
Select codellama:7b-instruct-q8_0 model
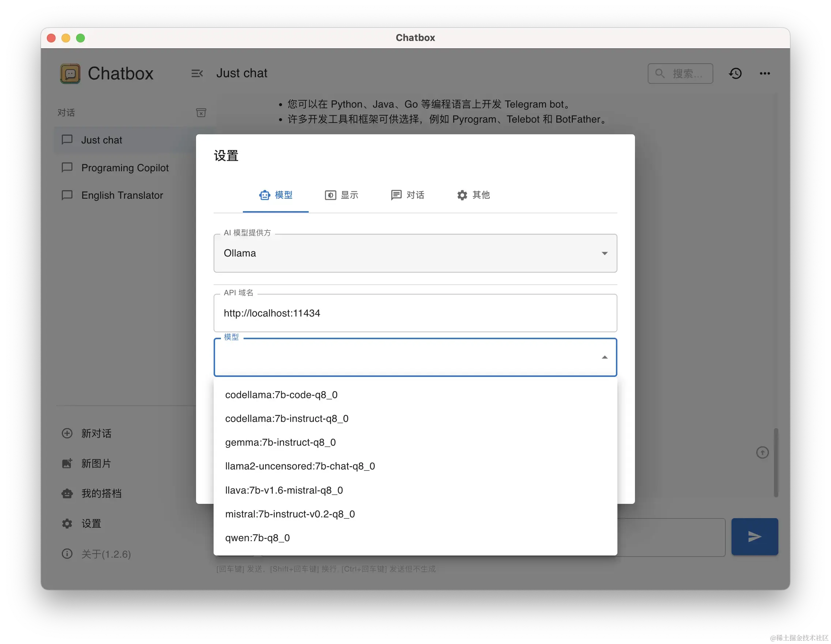pos(415,418)
